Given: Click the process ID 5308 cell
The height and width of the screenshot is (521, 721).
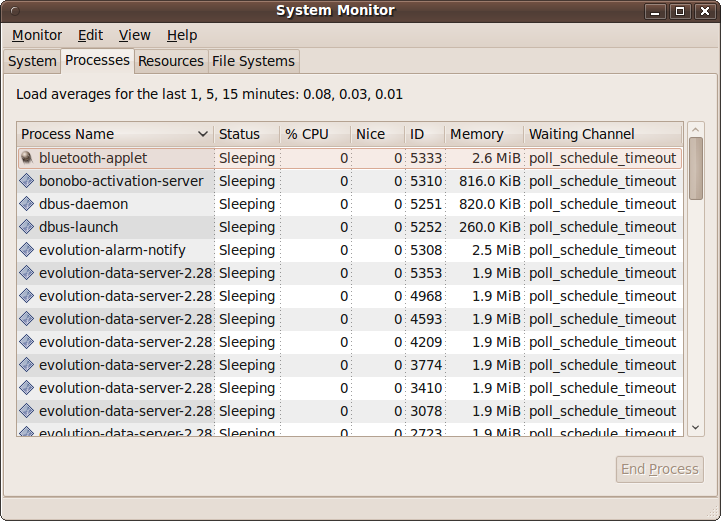Looking at the screenshot, I should point(426,250).
